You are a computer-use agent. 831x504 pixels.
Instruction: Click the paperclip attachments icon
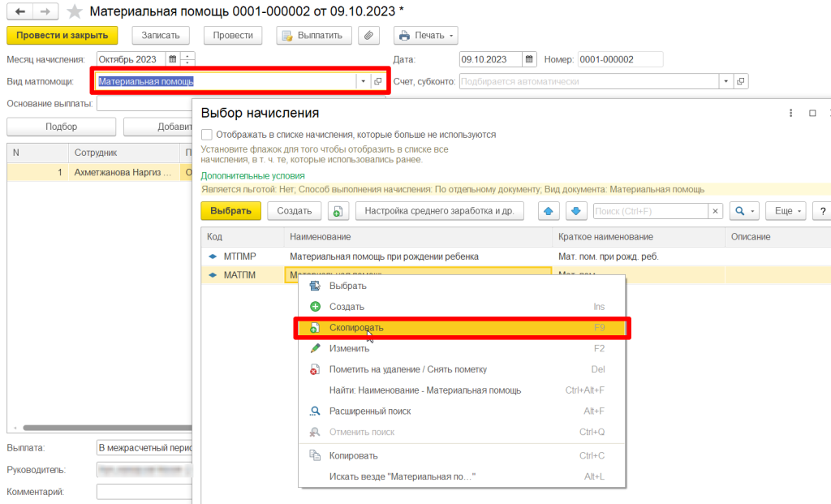point(369,35)
